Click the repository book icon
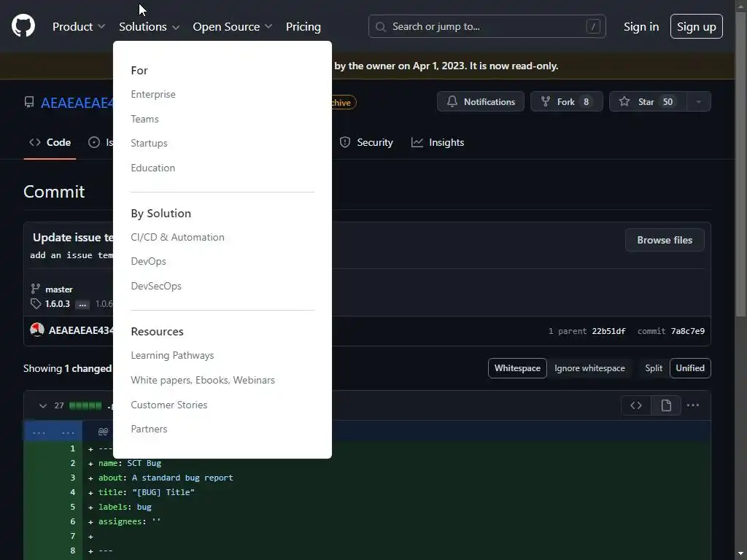The image size is (747, 560). pos(29,102)
